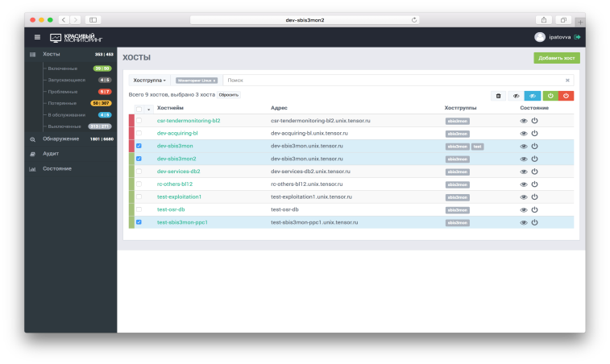
Task: Open the dev-acquiring-bl host link
Action: 177,133
